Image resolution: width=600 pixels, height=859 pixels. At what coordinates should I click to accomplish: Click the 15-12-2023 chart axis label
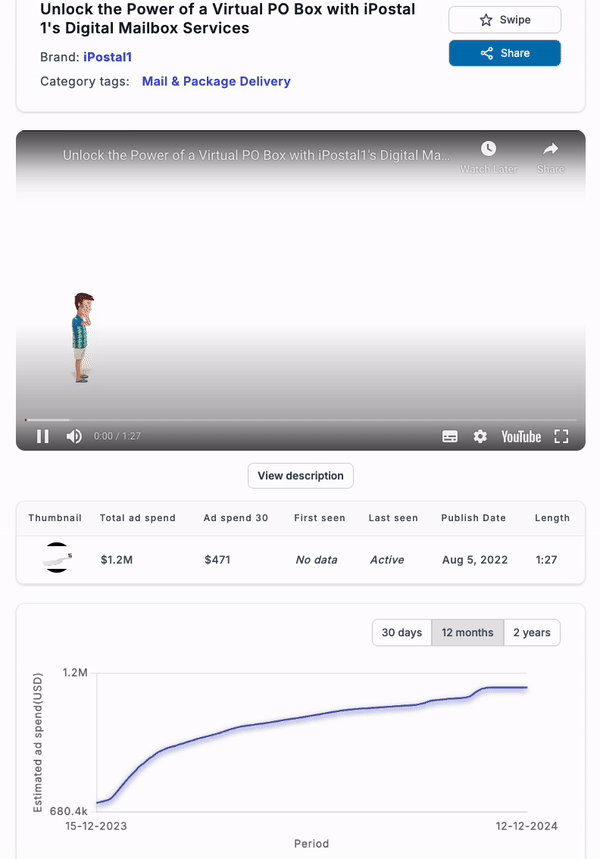coord(96,826)
